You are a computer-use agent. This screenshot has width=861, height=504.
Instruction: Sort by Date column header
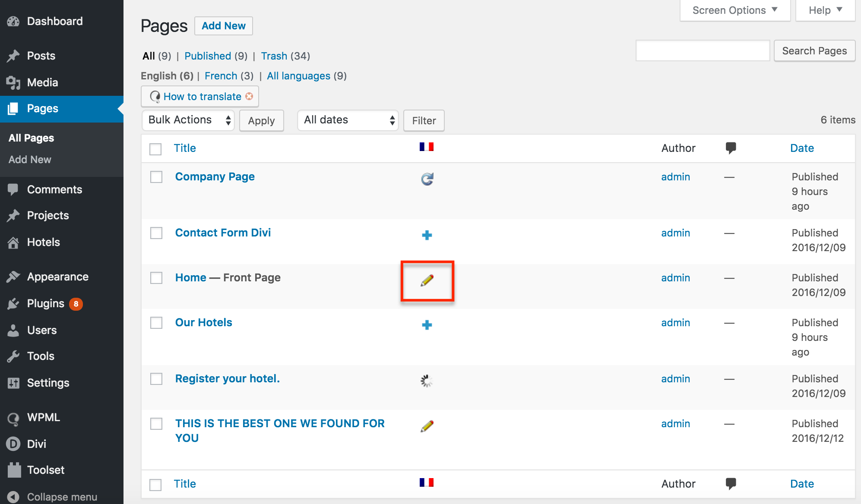point(802,148)
